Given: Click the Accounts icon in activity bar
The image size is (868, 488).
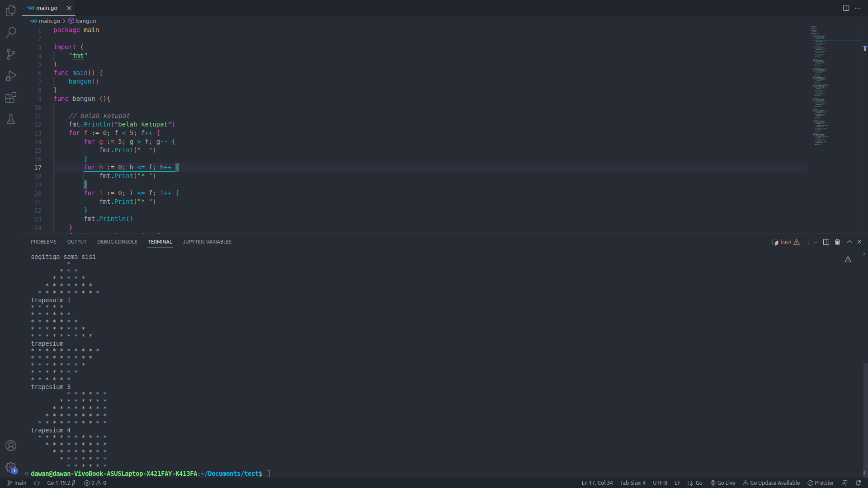Looking at the screenshot, I should [x=11, y=446].
